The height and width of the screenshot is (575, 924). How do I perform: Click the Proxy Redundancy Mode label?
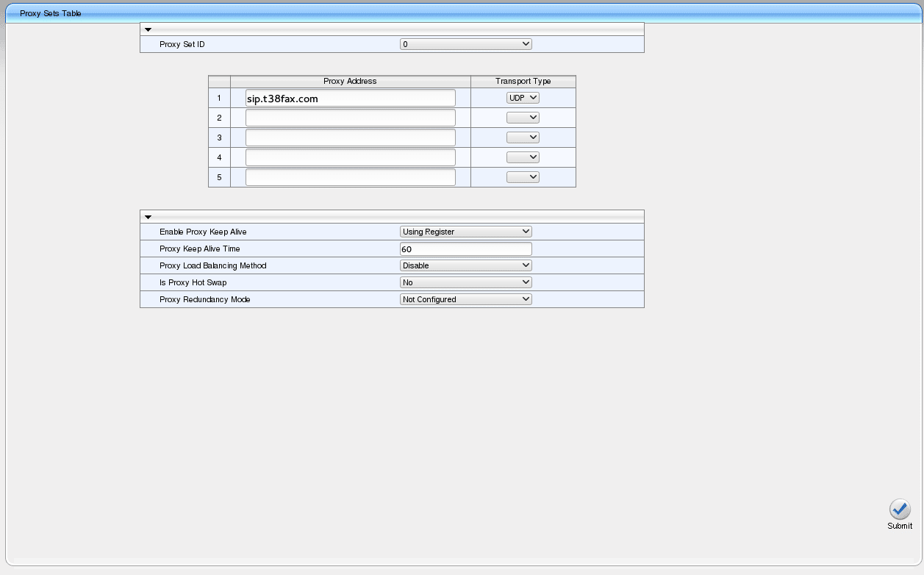pos(205,299)
